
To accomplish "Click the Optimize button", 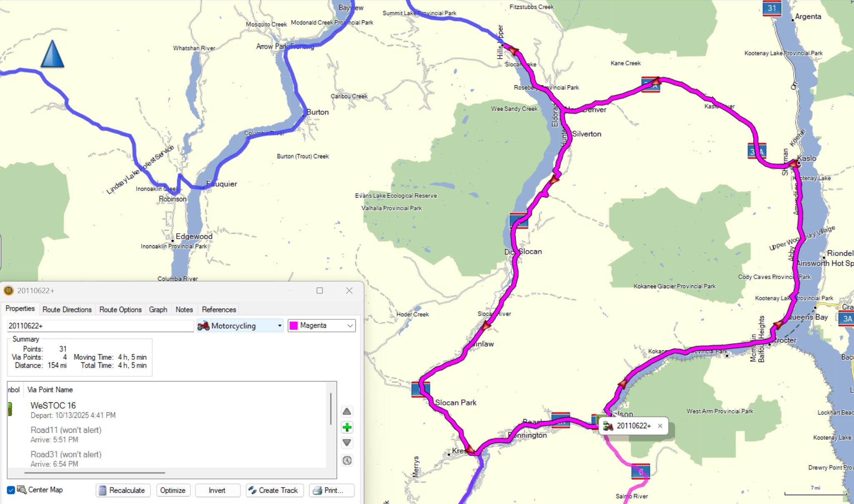I will (x=173, y=490).
